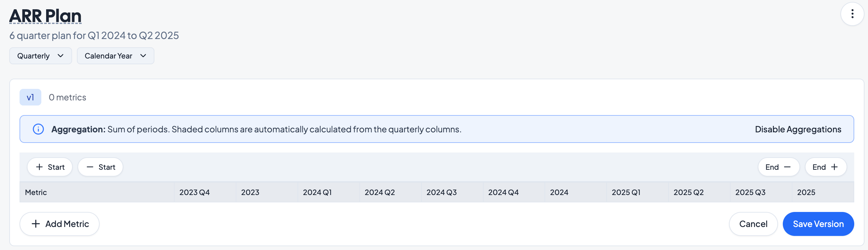The image size is (868, 250).
Task: Click the aggregation info circle icon
Action: coord(38,129)
